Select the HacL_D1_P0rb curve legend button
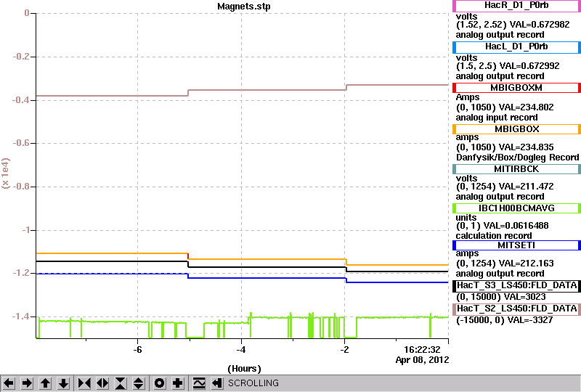 pos(516,47)
